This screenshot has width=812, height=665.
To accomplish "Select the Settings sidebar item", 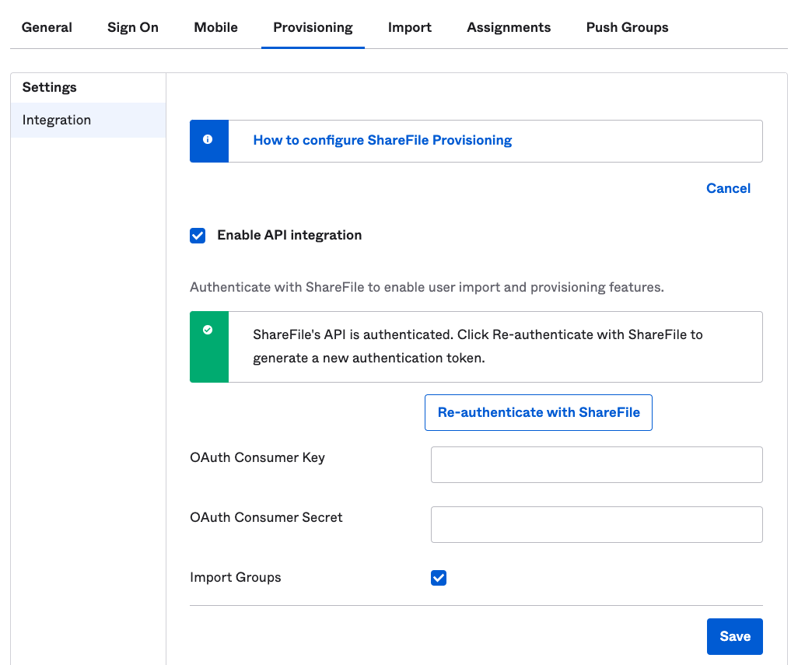I will point(49,87).
